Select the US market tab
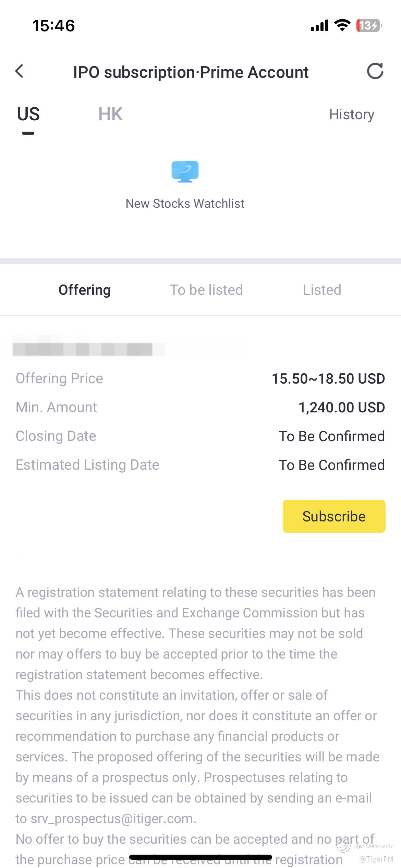This screenshot has height=868, width=401. click(28, 114)
